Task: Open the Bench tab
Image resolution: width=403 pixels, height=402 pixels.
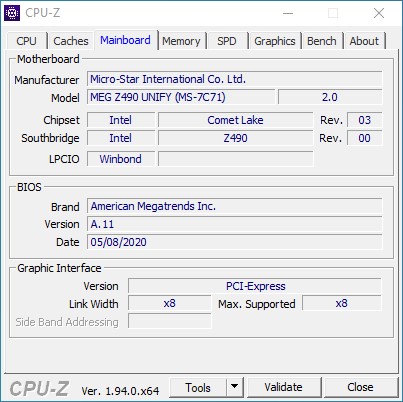Action: pyautogui.click(x=322, y=41)
